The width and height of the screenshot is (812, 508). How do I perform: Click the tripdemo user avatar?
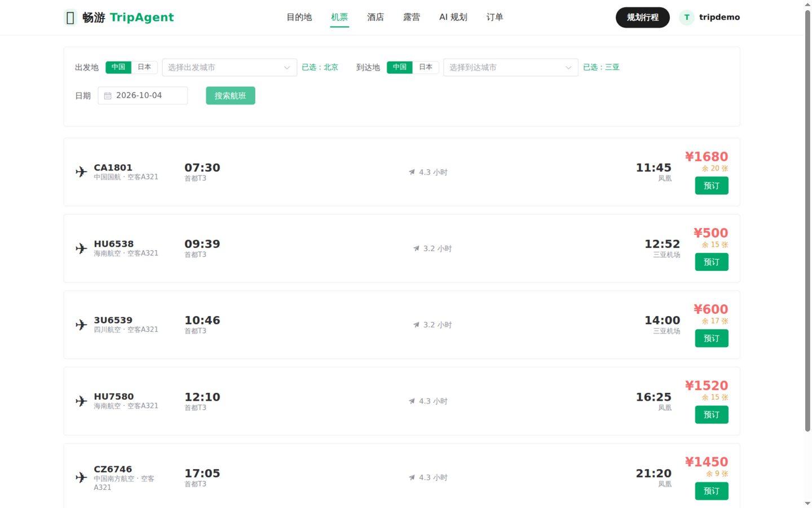coord(686,17)
